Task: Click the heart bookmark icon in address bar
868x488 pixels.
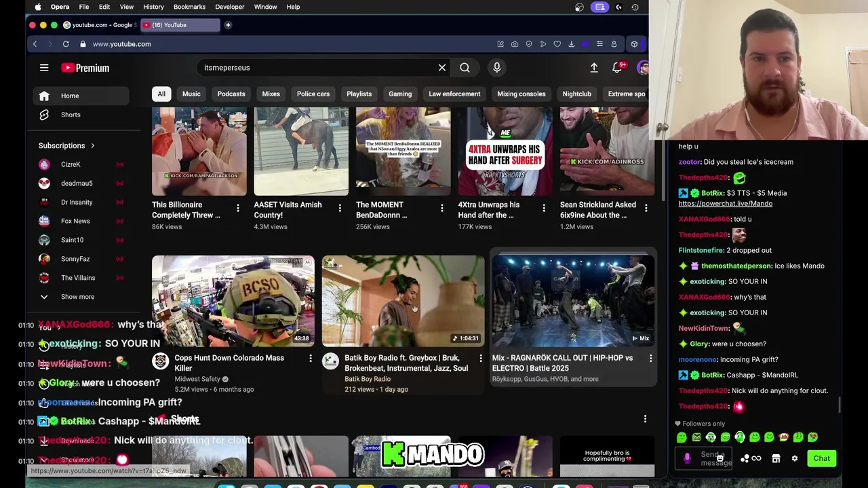Action: 557,44
